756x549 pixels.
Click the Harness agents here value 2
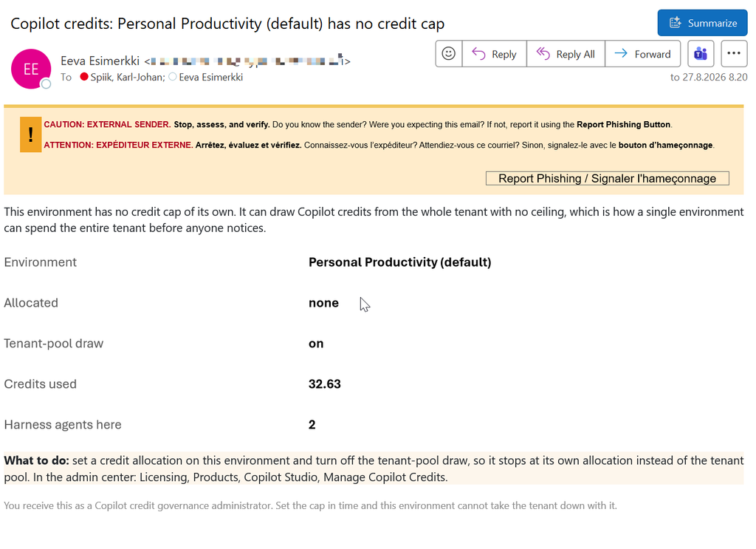(312, 425)
